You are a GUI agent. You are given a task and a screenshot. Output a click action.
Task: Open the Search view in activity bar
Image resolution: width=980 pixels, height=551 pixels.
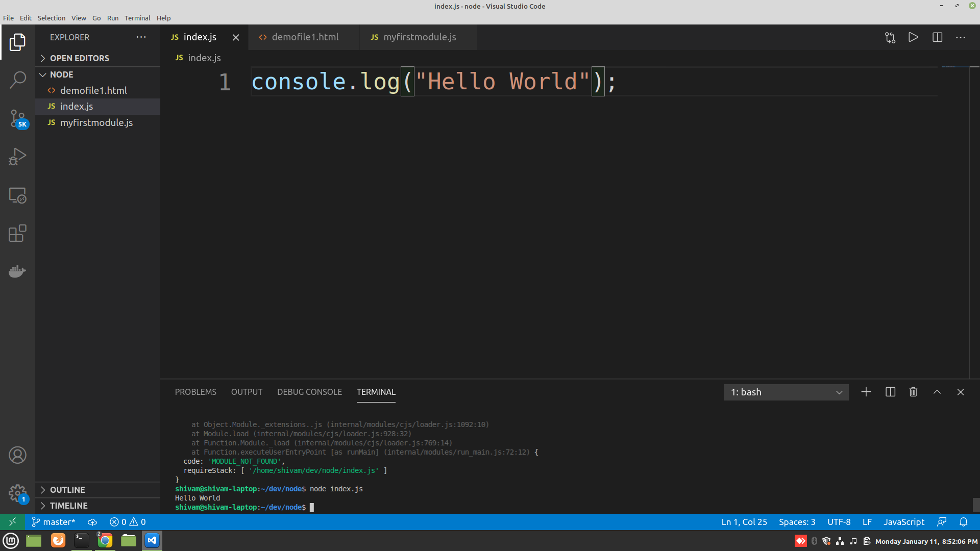pos(17,80)
